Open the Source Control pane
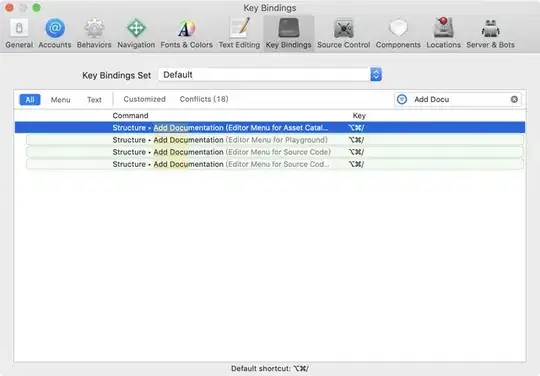The height and width of the screenshot is (376, 540). click(343, 34)
